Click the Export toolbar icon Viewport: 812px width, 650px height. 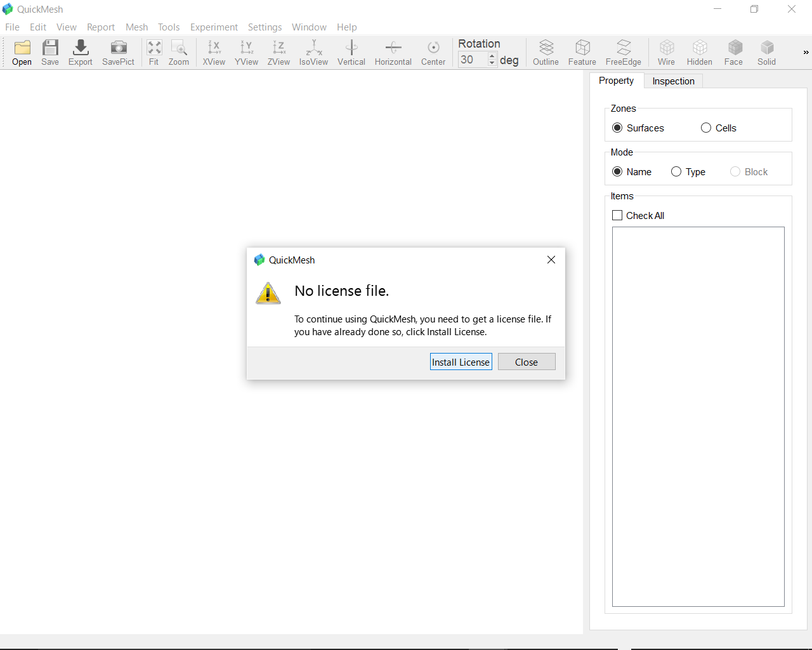pos(81,53)
